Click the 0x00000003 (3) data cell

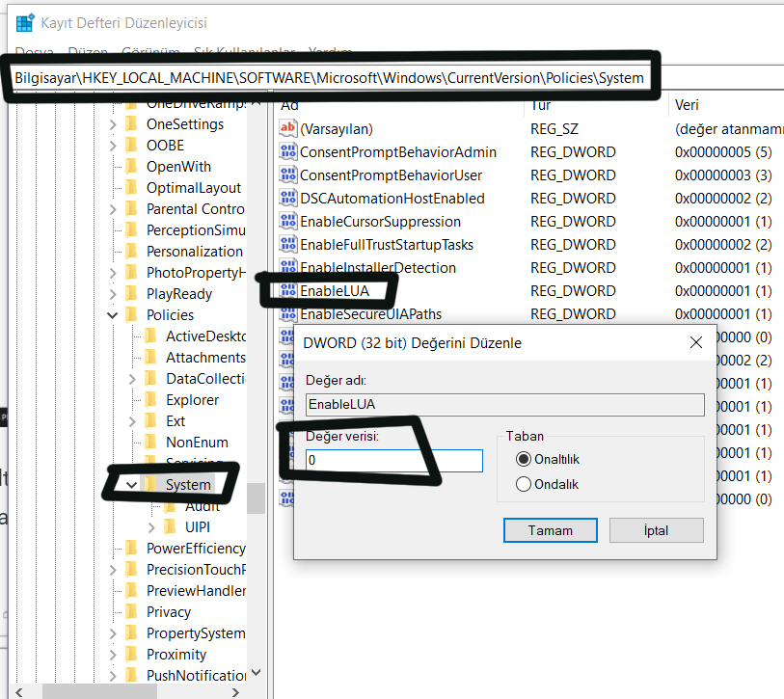(723, 175)
